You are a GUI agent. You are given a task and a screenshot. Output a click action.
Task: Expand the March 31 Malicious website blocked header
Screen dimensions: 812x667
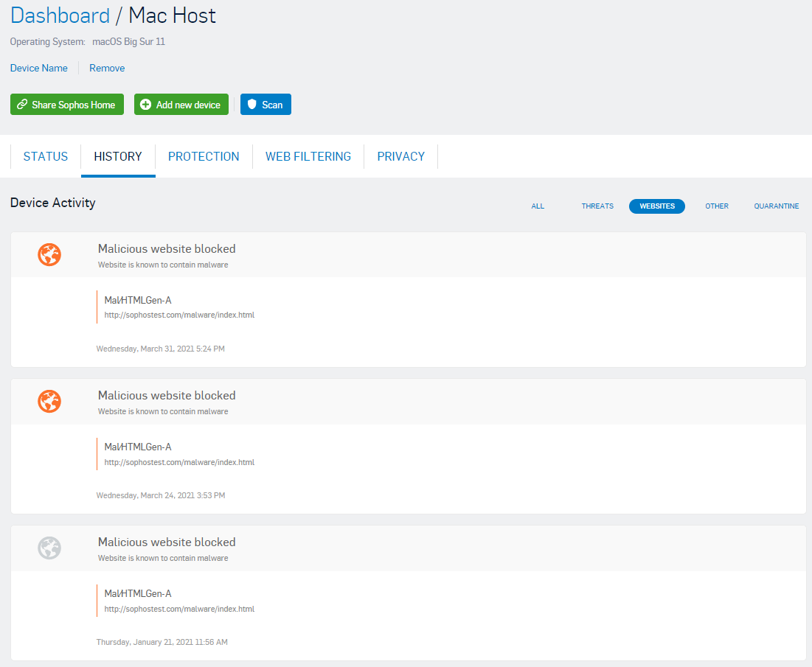[x=167, y=249]
